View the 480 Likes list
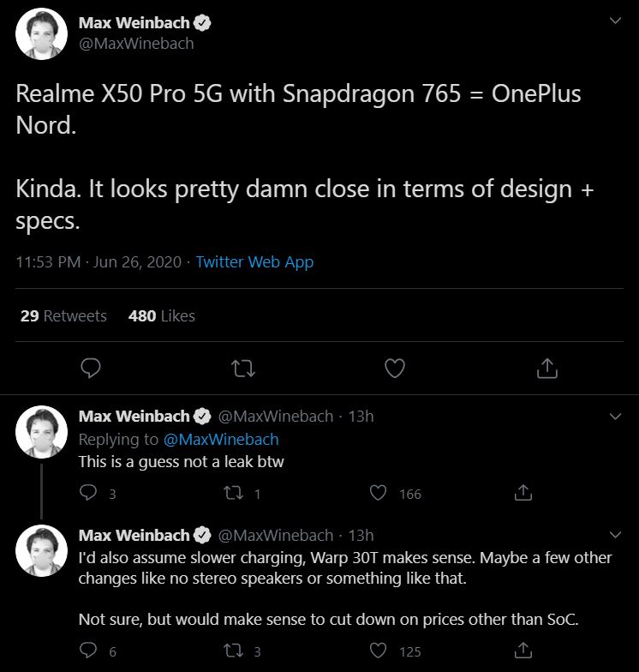The width and height of the screenshot is (639, 672). (x=161, y=315)
